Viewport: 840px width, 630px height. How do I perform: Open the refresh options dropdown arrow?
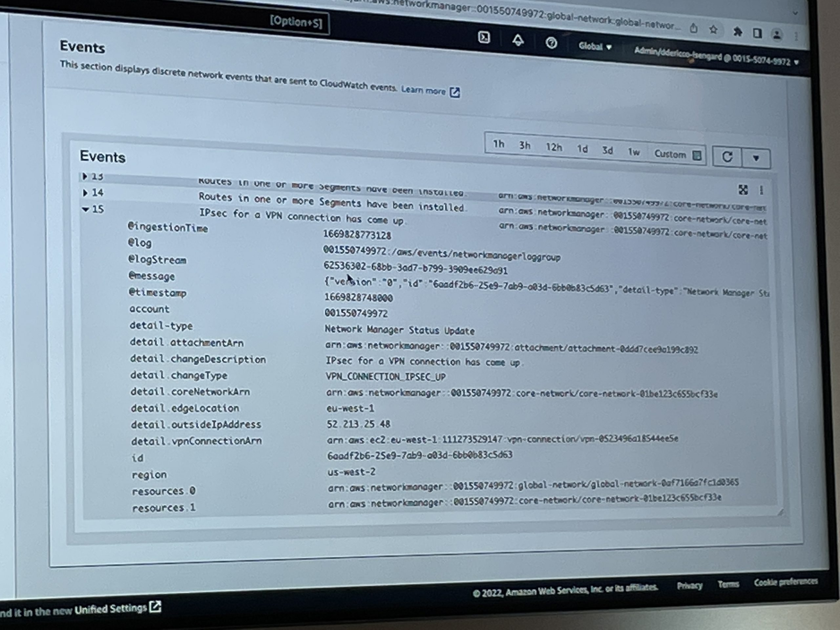click(756, 158)
